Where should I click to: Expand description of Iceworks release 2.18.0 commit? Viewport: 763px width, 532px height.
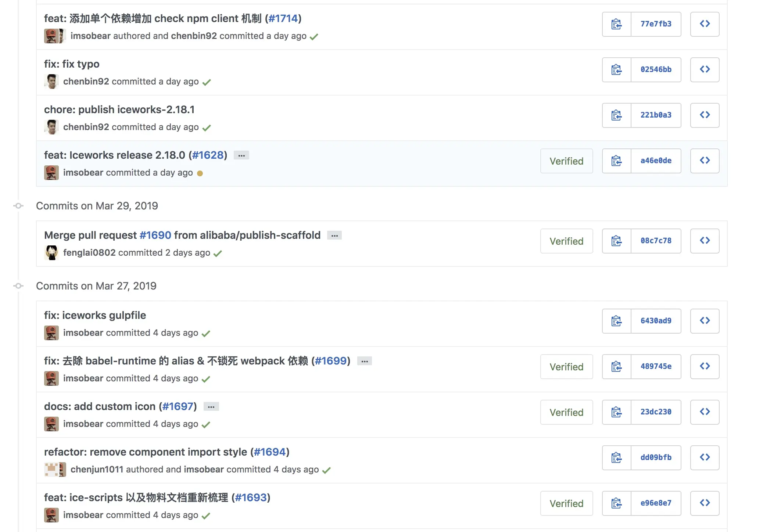(241, 155)
